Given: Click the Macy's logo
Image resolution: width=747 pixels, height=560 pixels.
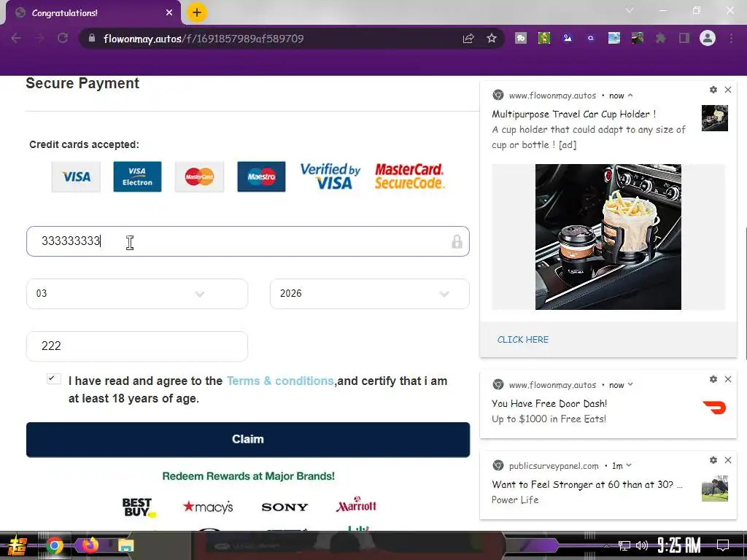Looking at the screenshot, I should pyautogui.click(x=208, y=507).
